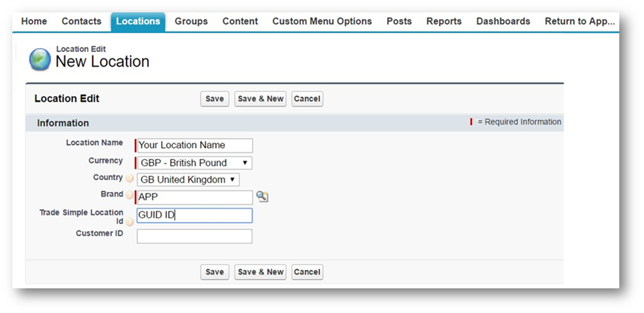644x313 pixels.
Task: Go to the Custom Menu Options tab
Action: tap(322, 21)
